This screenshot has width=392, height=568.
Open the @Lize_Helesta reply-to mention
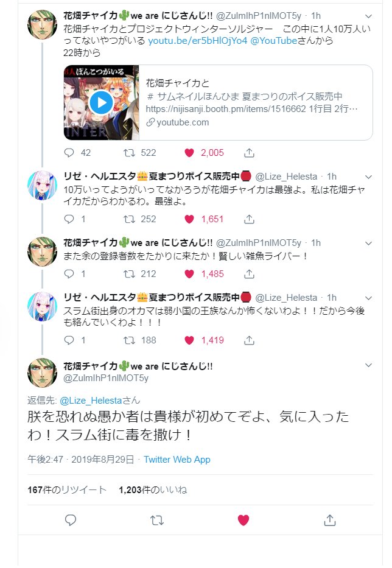(91, 401)
